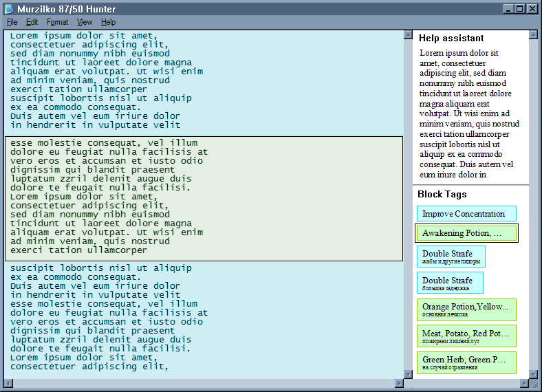Click side panel scrollbar down arrow

pyautogui.click(x=533, y=374)
